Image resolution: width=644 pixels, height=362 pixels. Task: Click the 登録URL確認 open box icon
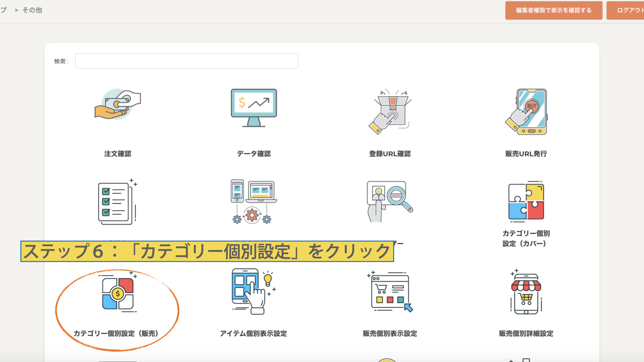(x=390, y=112)
